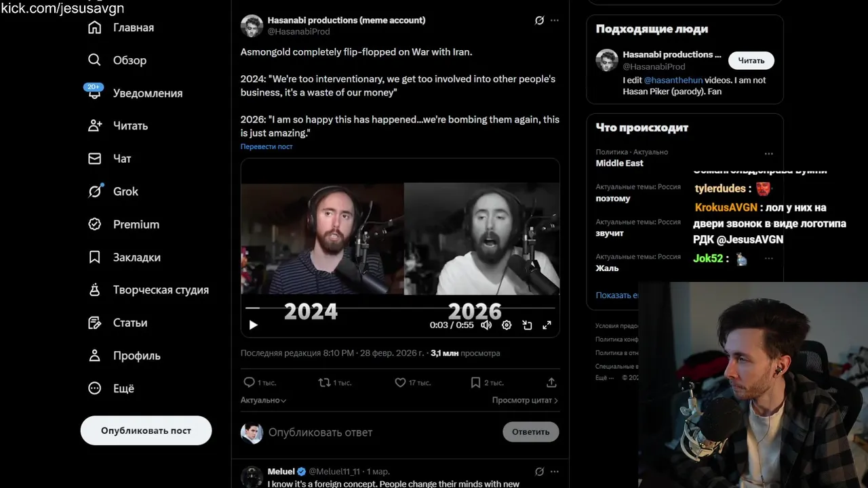Viewport: 868px width, 488px height.
Task: Click Перевести пост translate link
Action: [267, 146]
